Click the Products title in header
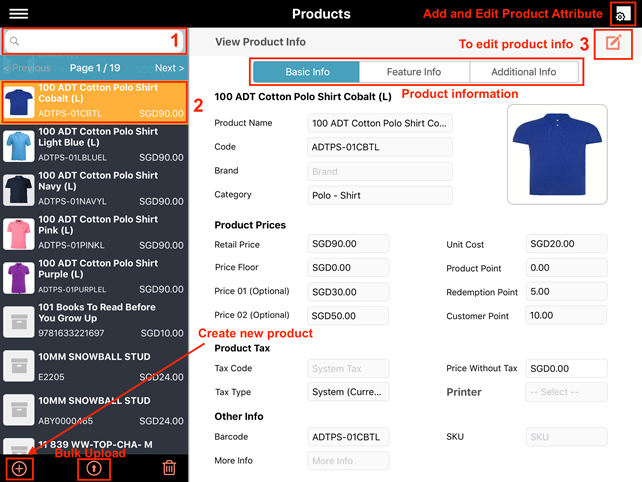The image size is (642, 482). [321, 14]
